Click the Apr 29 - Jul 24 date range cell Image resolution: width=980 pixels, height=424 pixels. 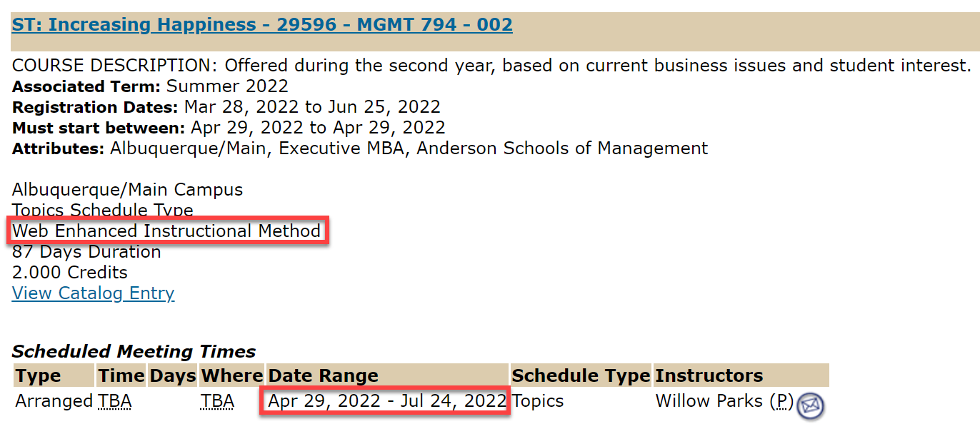[x=387, y=401]
